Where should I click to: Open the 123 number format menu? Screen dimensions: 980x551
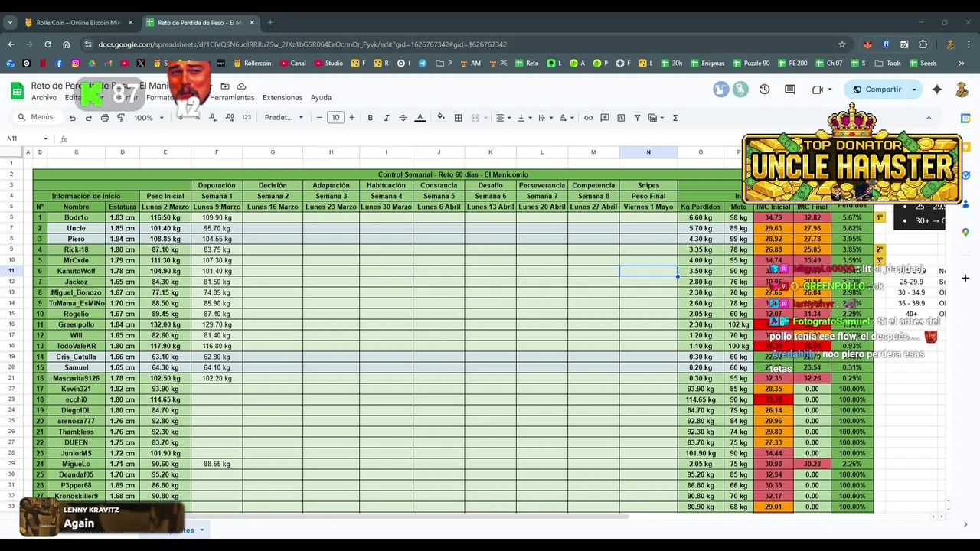247,118
